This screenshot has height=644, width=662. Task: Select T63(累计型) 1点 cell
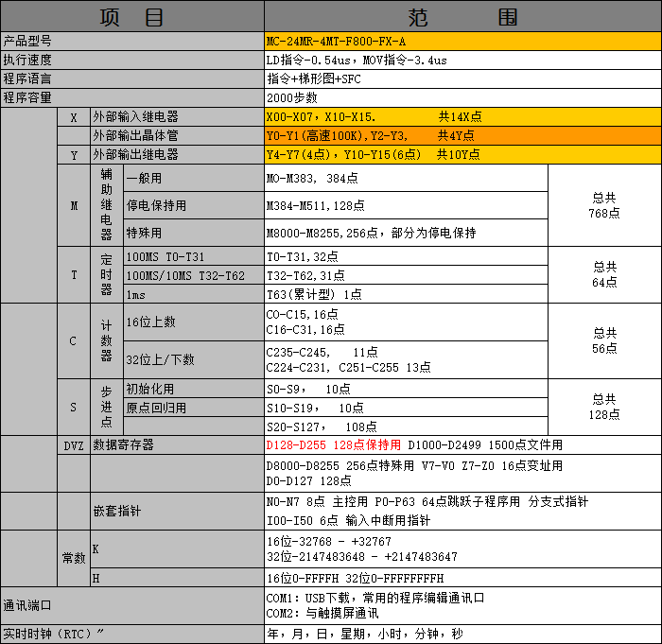pos(406,294)
